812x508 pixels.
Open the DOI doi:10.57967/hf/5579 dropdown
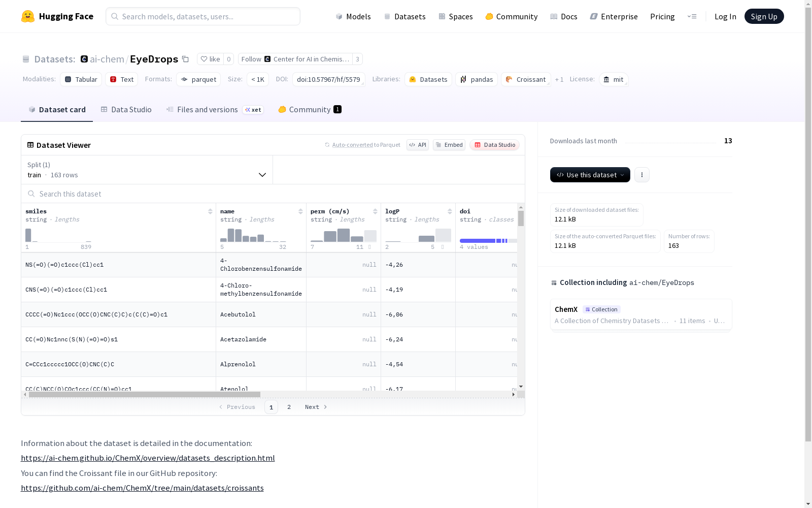click(329, 79)
